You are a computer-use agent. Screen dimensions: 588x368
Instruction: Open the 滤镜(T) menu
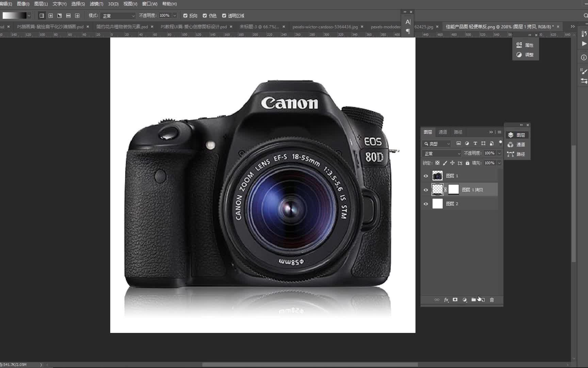pyautogui.click(x=96, y=4)
